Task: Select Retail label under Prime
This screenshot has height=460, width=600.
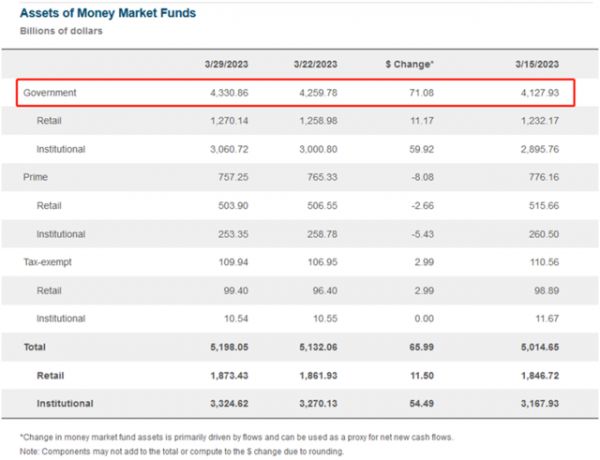Action: tap(48, 205)
